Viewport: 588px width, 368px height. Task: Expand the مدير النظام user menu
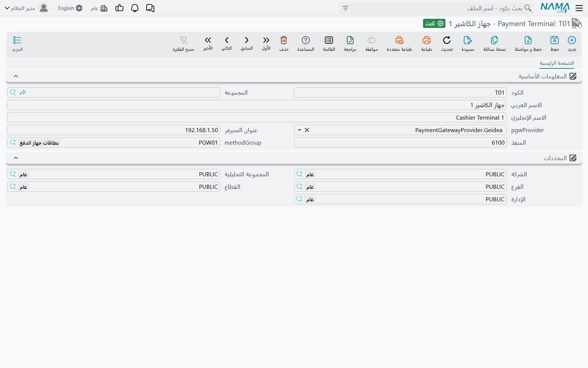(26, 8)
